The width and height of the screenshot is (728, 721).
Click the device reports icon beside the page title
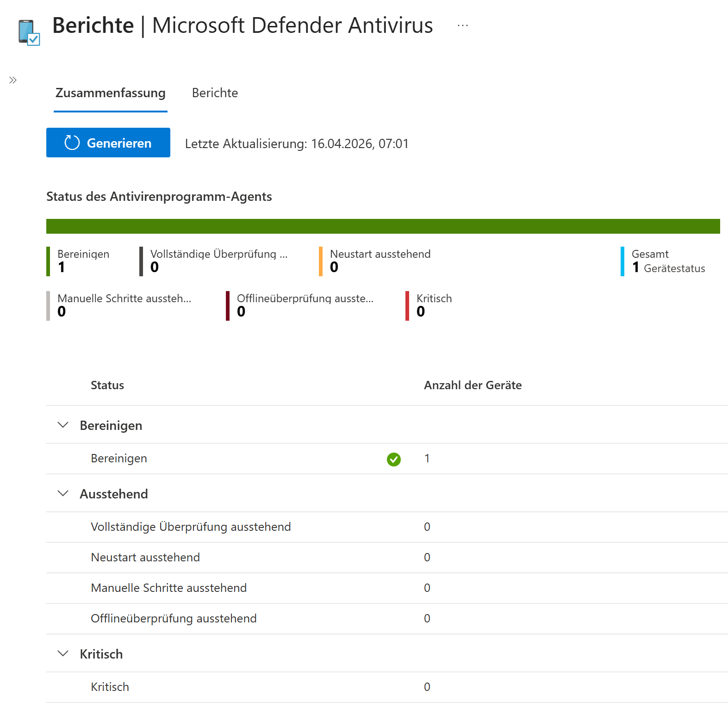click(29, 32)
